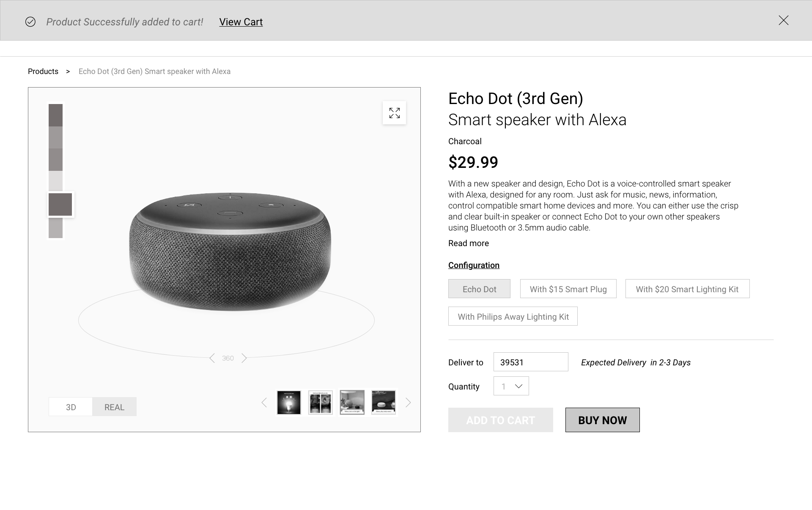Open the first glowing light thumbnail
Image resolution: width=812 pixels, height=510 pixels.
[289, 402]
